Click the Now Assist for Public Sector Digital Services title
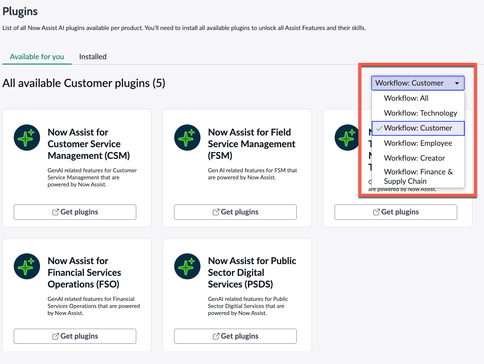This screenshot has height=364, width=484. 252,273
